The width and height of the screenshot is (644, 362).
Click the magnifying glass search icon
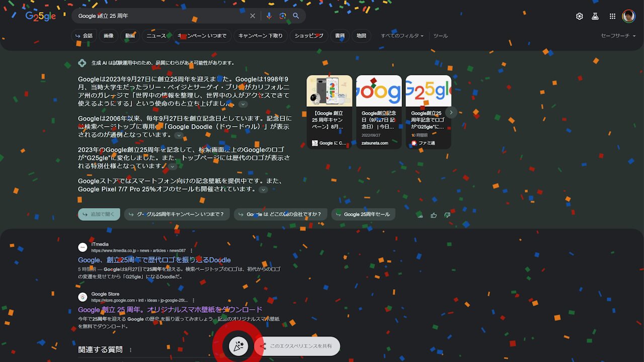pos(296,16)
